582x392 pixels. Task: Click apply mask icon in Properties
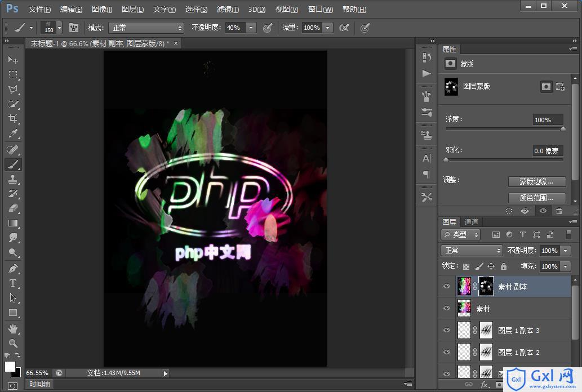coord(525,211)
